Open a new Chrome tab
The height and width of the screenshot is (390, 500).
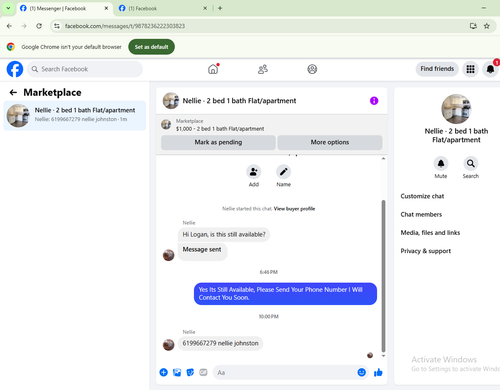(x=220, y=8)
